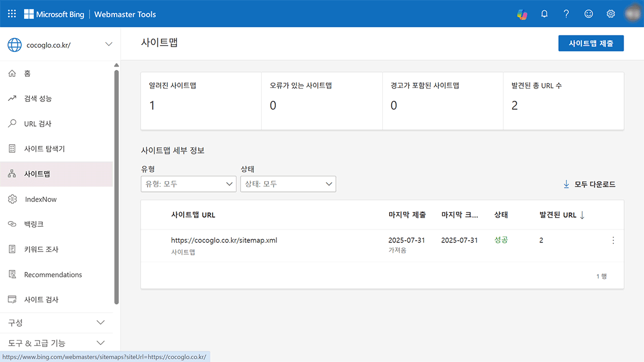The width and height of the screenshot is (644, 362).
Task: Click the 1 행 row count text
Action: click(x=602, y=276)
